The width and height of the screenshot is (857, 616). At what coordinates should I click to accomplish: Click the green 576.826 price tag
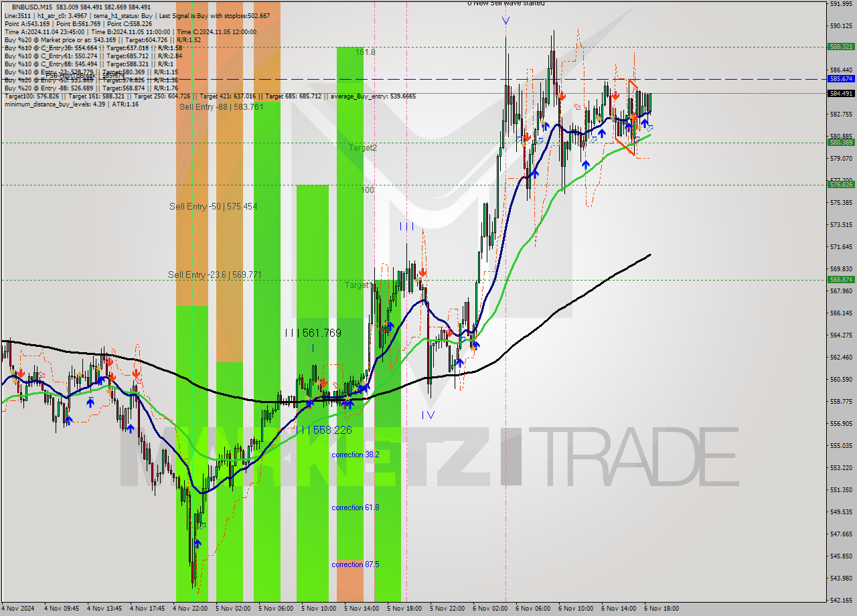click(841, 184)
